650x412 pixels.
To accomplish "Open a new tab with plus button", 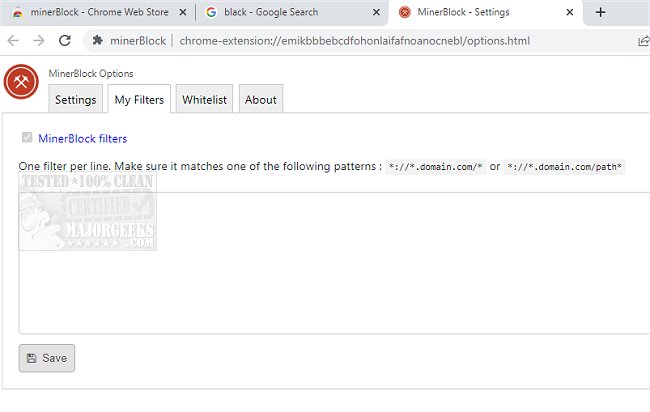I will coord(600,12).
